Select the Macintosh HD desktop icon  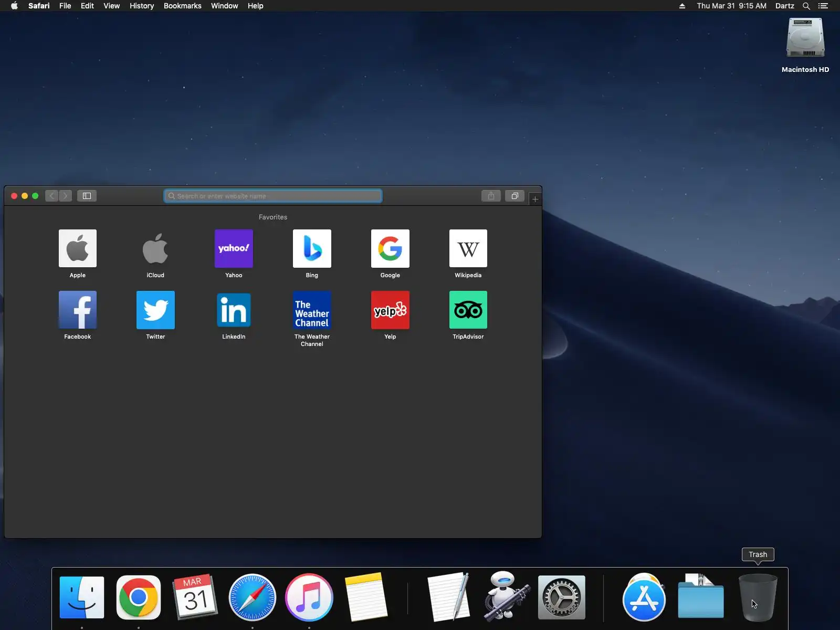(805, 46)
